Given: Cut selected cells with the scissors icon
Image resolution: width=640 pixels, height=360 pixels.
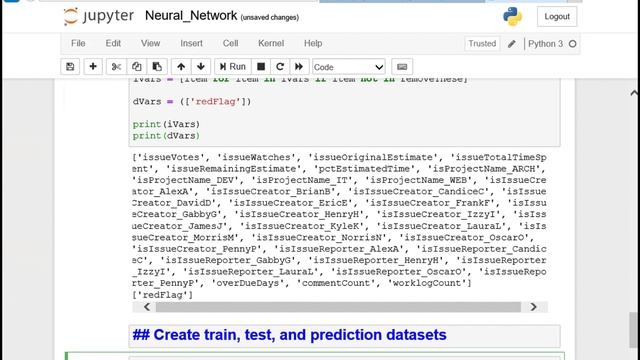Looking at the screenshot, I should [x=116, y=67].
